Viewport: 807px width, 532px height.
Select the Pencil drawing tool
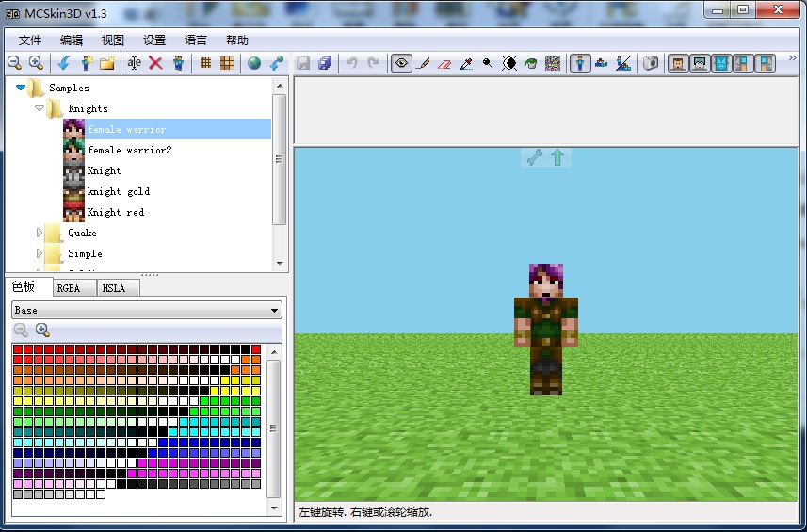(423, 63)
